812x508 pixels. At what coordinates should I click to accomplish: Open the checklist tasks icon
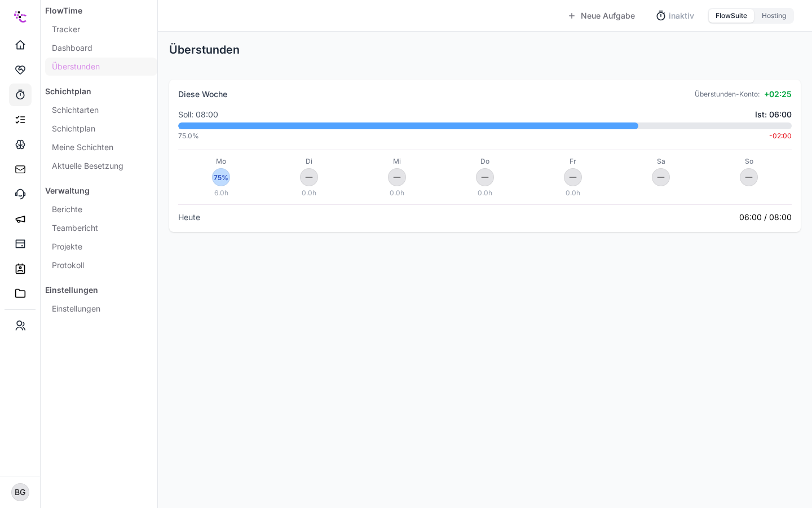(20, 120)
